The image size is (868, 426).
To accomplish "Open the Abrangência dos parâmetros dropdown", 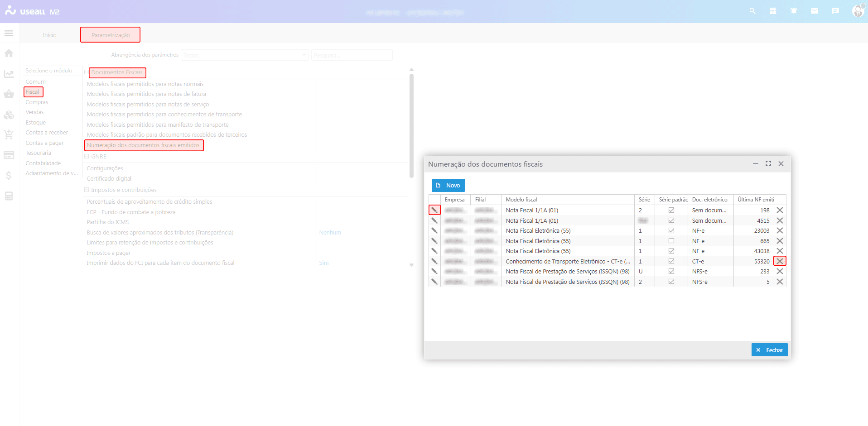I will tap(245, 55).
